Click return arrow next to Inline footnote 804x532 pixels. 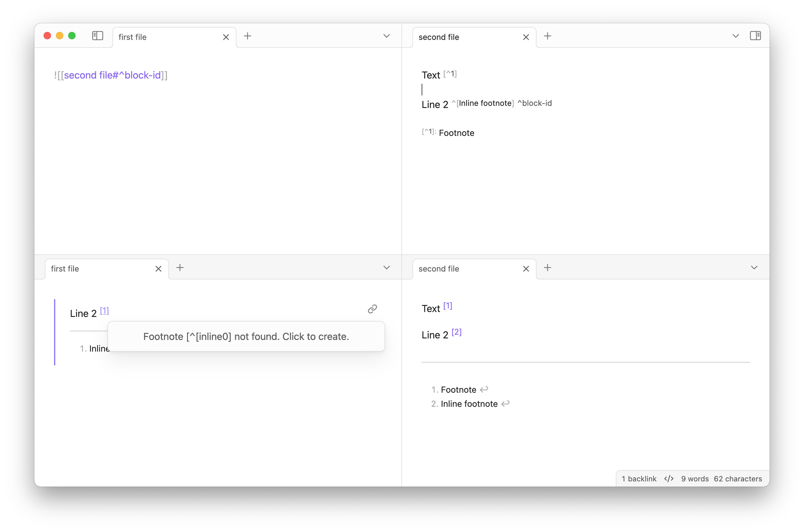click(505, 403)
